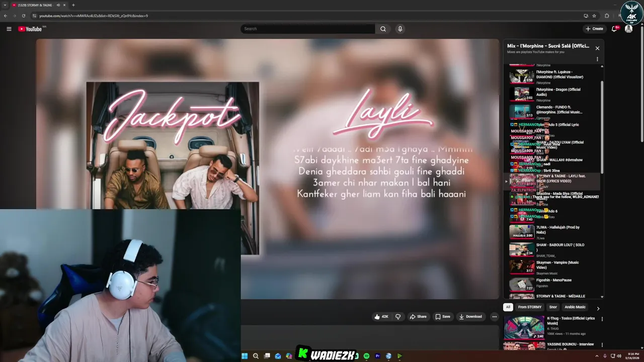Like the video (42K thumbs up)
This screenshot has width=644, height=362.
[381, 317]
